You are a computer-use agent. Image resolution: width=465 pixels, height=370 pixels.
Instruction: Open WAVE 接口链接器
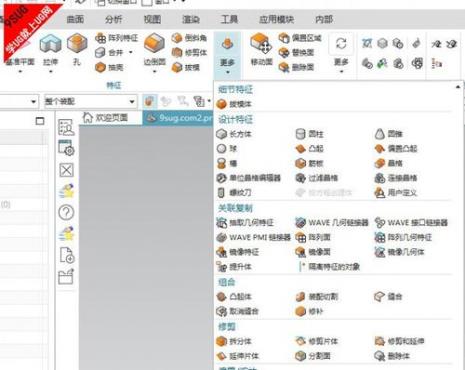click(x=411, y=223)
